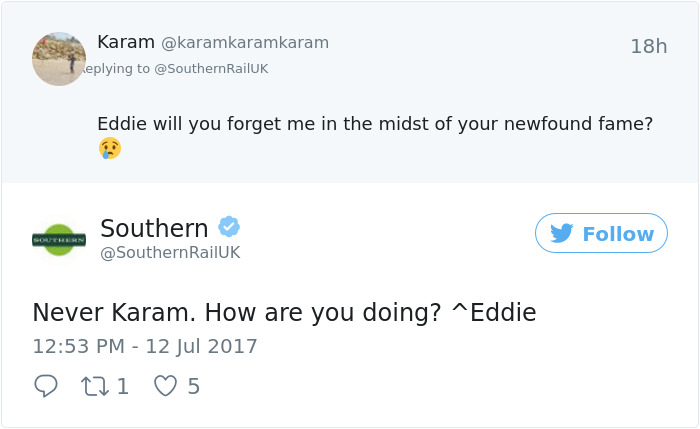700x429 pixels.
Task: Open the 18h timestamp link
Action: tap(648, 46)
